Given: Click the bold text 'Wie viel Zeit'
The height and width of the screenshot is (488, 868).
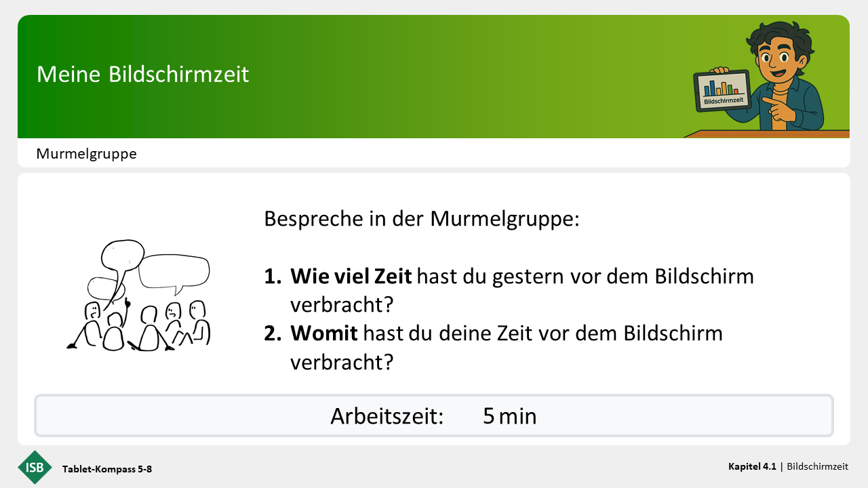Looking at the screenshot, I should [x=351, y=277].
